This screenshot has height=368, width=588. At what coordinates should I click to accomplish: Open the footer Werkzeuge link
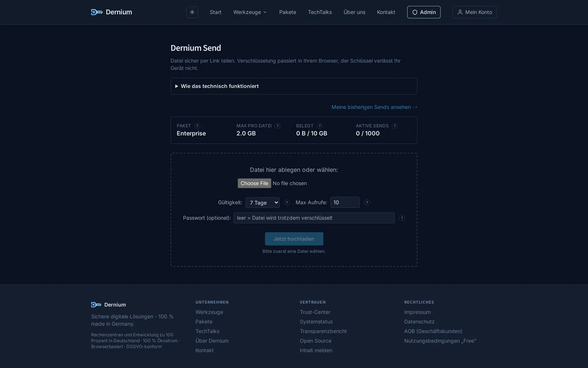[209, 312]
